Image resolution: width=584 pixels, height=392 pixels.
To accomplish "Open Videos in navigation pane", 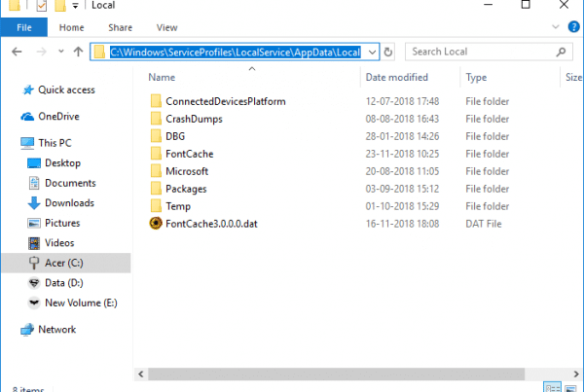I will [x=59, y=243].
